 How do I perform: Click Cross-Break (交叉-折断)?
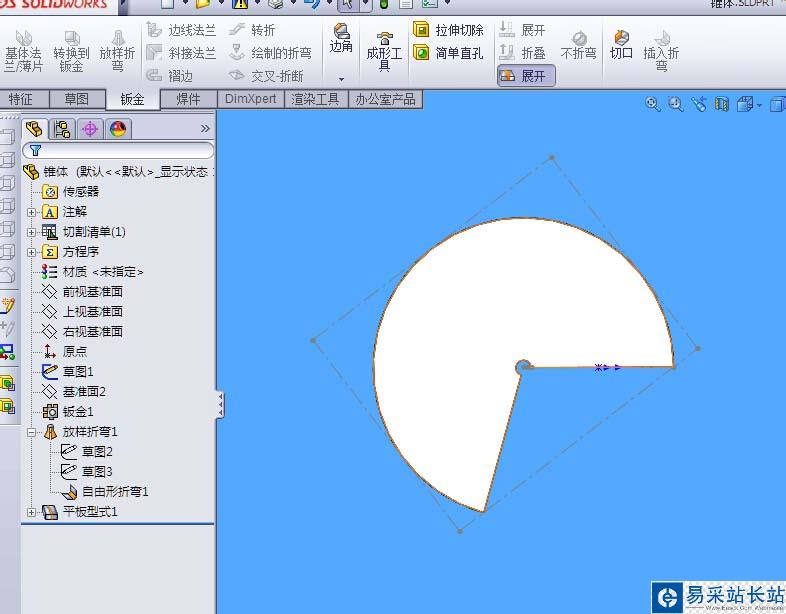pos(266,76)
